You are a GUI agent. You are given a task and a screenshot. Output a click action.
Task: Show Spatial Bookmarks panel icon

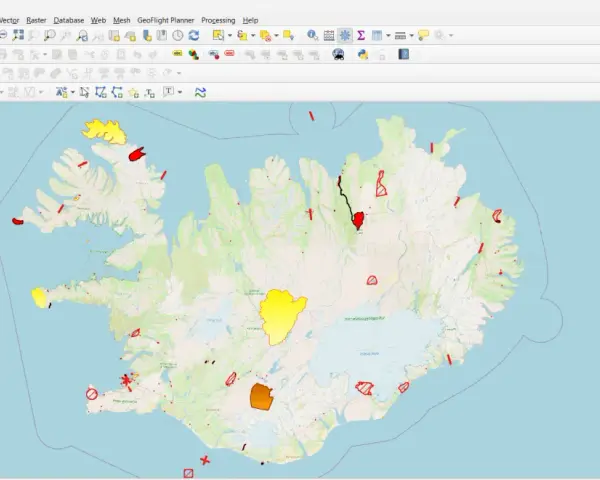point(162,36)
